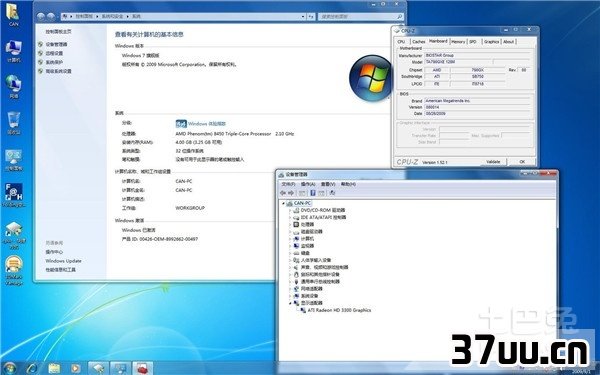The height and width of the screenshot is (375, 600).
Task: Expand IDE ATA/ATAPI controllers category
Action: pos(290,217)
